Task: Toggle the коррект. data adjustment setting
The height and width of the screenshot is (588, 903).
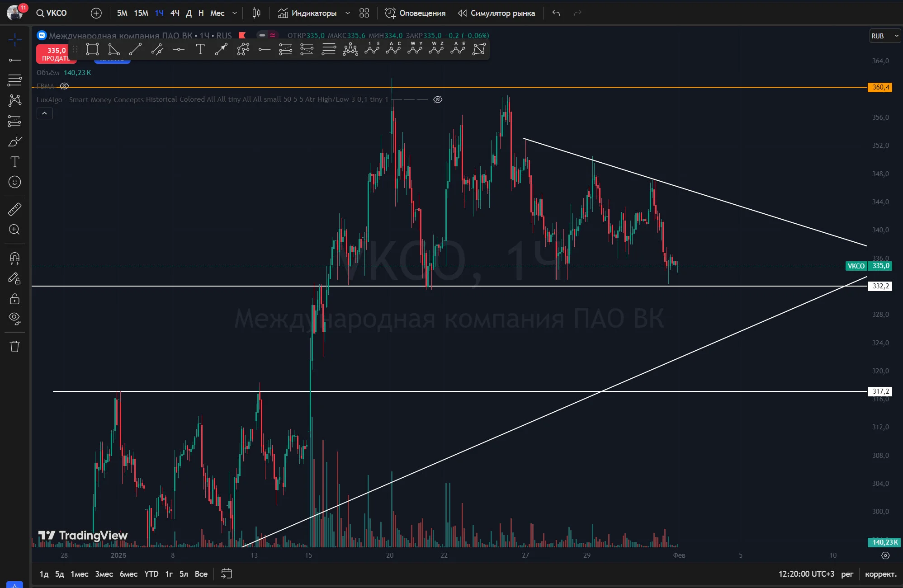Action: (x=880, y=574)
